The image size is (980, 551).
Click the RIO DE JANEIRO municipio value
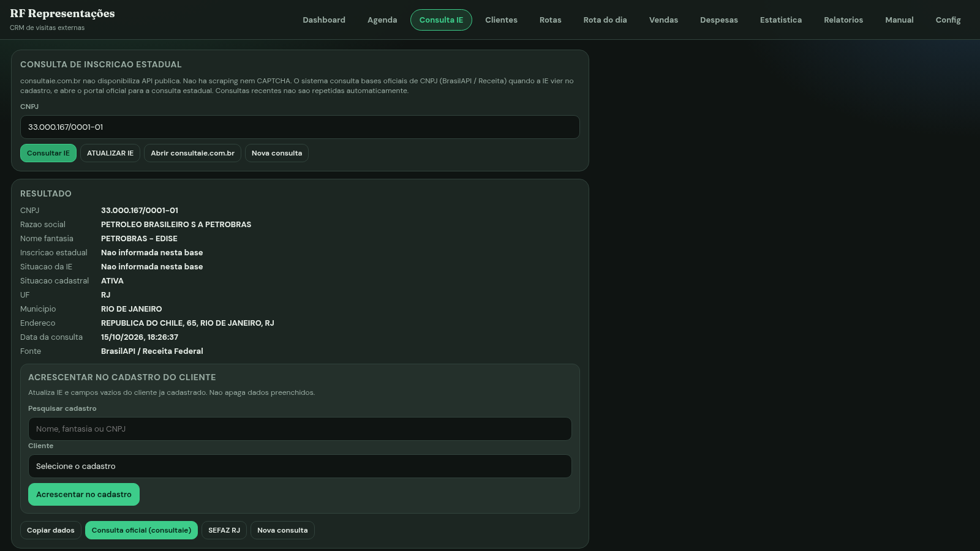coord(132,309)
